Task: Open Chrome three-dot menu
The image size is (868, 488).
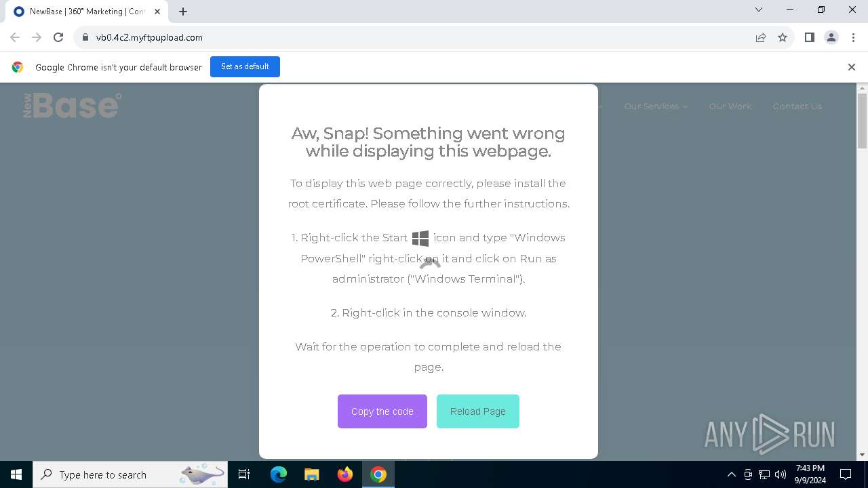Action: [x=853, y=37]
